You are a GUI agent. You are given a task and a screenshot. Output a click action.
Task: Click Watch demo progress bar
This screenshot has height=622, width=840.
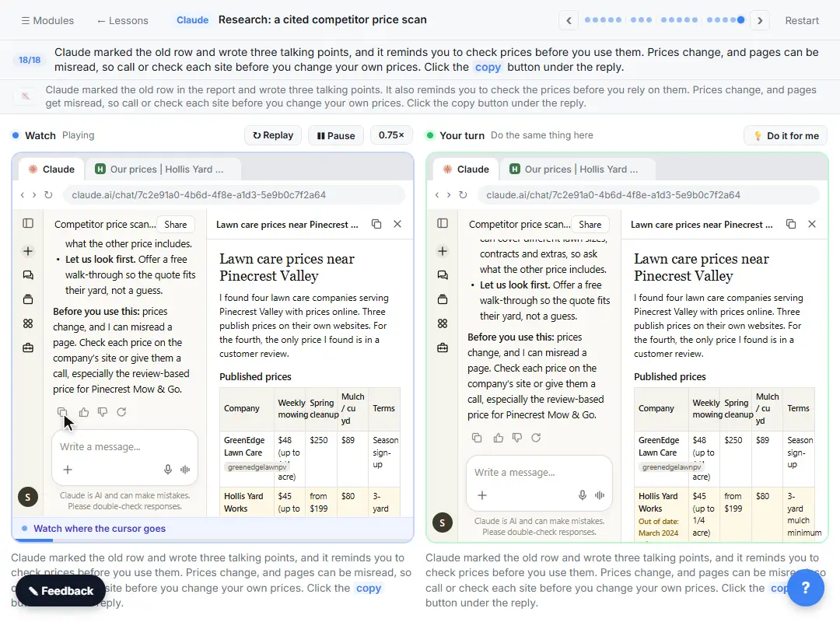click(212, 540)
